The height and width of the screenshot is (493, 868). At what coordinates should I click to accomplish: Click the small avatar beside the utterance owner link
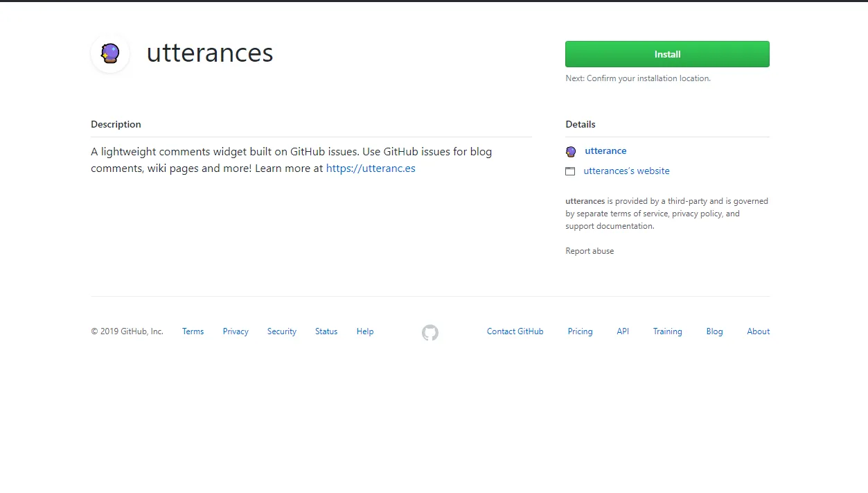point(570,151)
